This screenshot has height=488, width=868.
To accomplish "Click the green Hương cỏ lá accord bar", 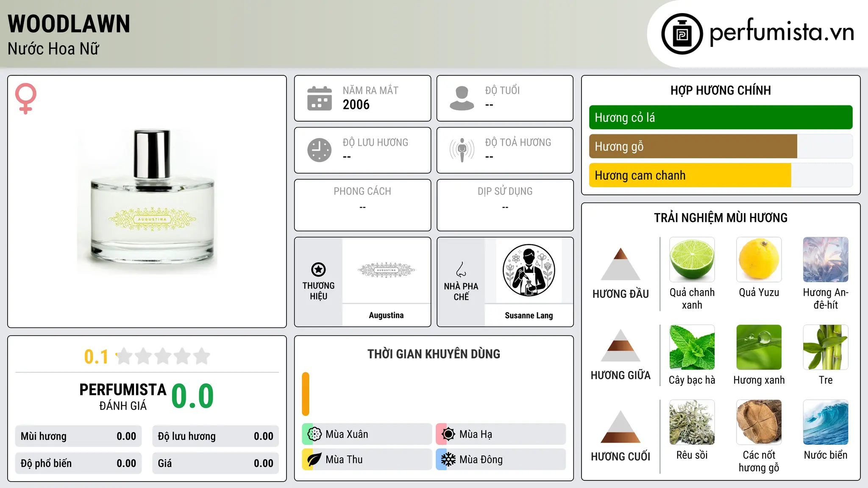I will [x=721, y=117].
